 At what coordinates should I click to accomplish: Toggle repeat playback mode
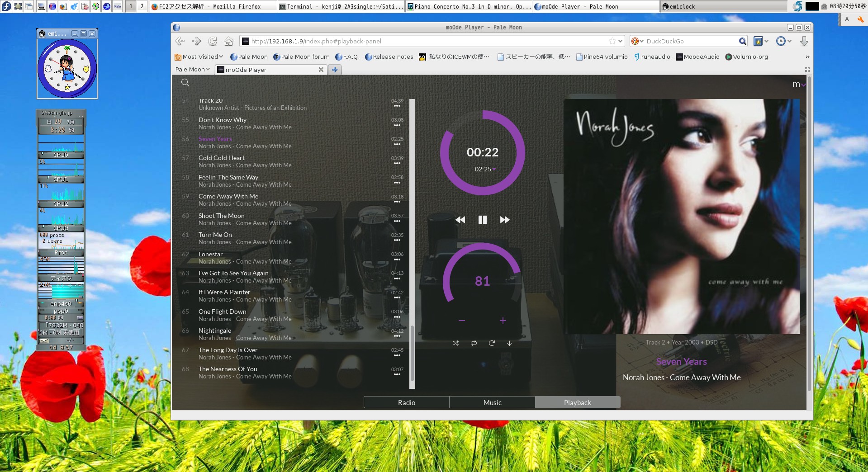pyautogui.click(x=474, y=343)
